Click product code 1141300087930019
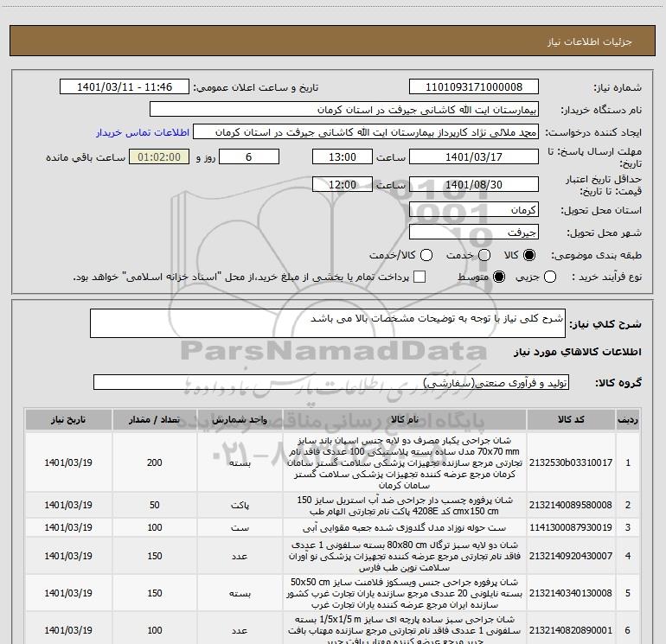 (x=571, y=527)
